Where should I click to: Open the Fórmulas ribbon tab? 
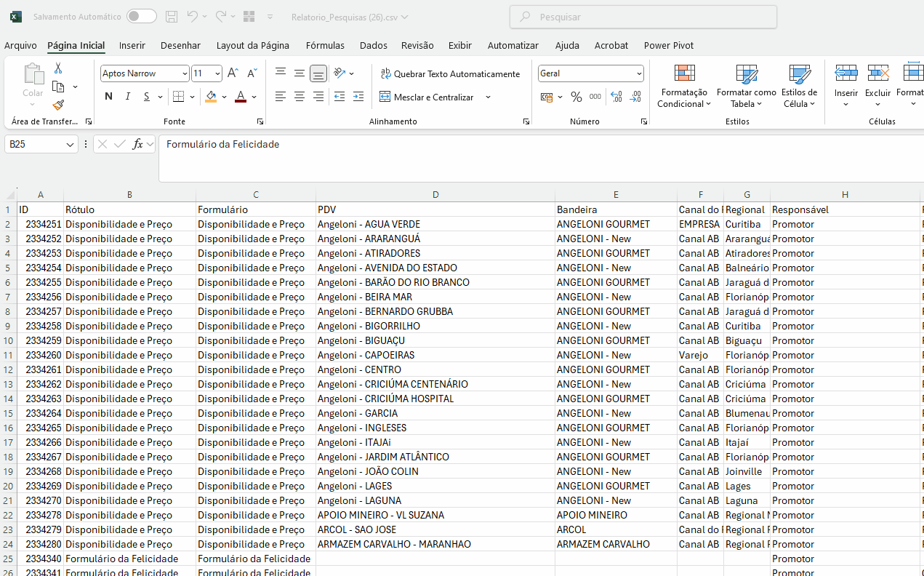pyautogui.click(x=325, y=45)
